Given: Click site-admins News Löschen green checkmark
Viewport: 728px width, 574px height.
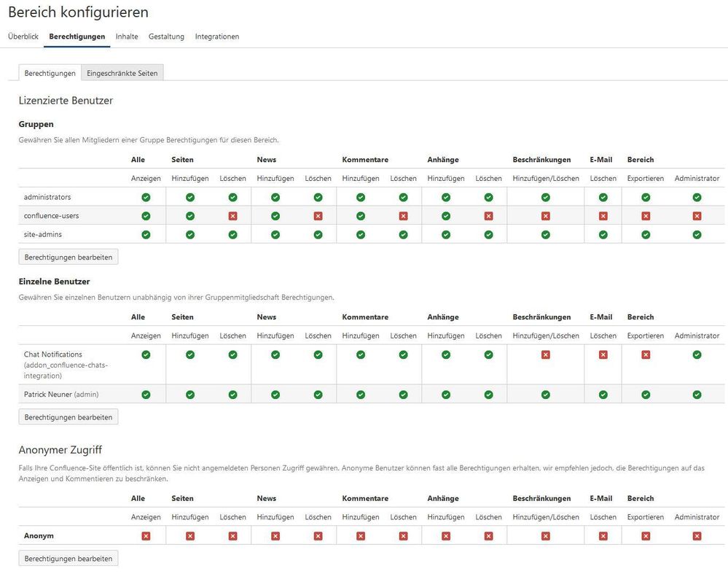Looking at the screenshot, I should tap(318, 234).
